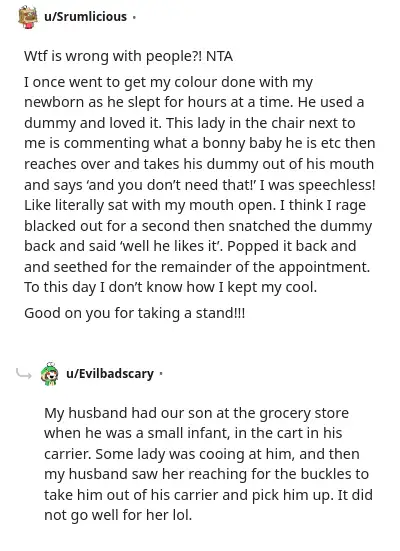Click line starting 'My husband had our son'
The image size is (400, 551).
tap(196, 413)
